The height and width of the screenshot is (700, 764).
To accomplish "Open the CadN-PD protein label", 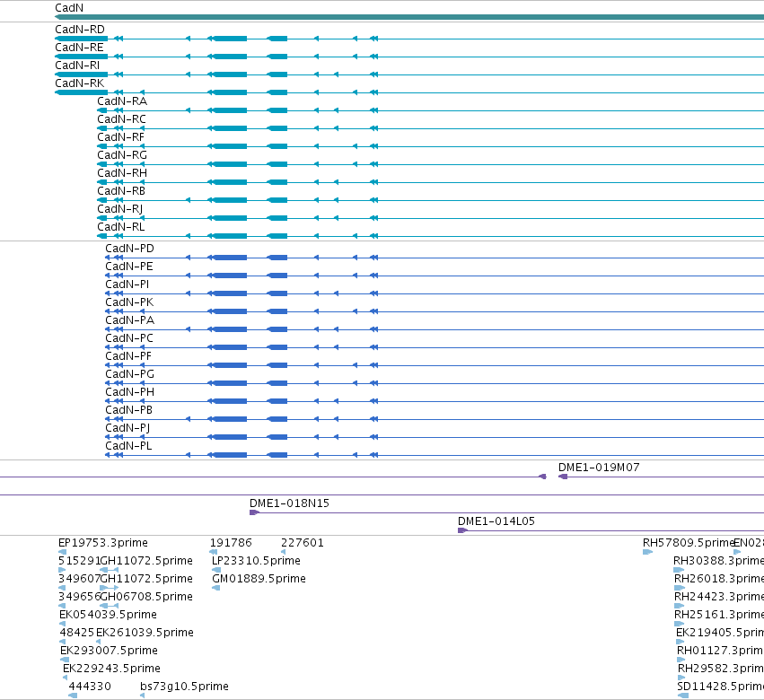I will point(129,249).
